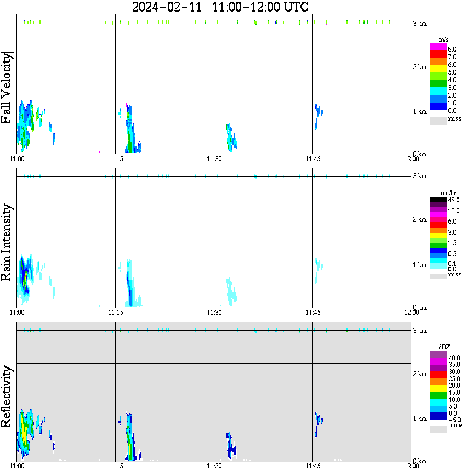Click the m/s unit label
This screenshot has height=476, width=466.
(444, 40)
